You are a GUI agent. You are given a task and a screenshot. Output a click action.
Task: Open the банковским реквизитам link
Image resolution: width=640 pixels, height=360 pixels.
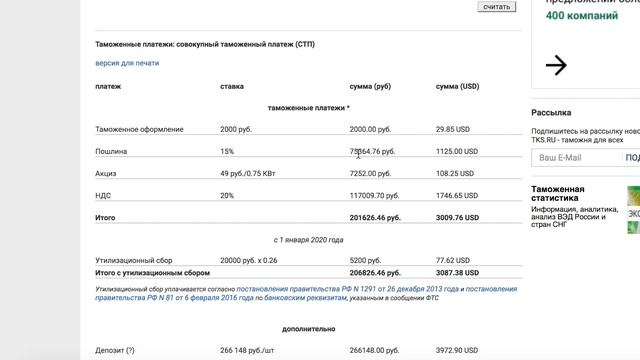pyautogui.click(x=305, y=298)
